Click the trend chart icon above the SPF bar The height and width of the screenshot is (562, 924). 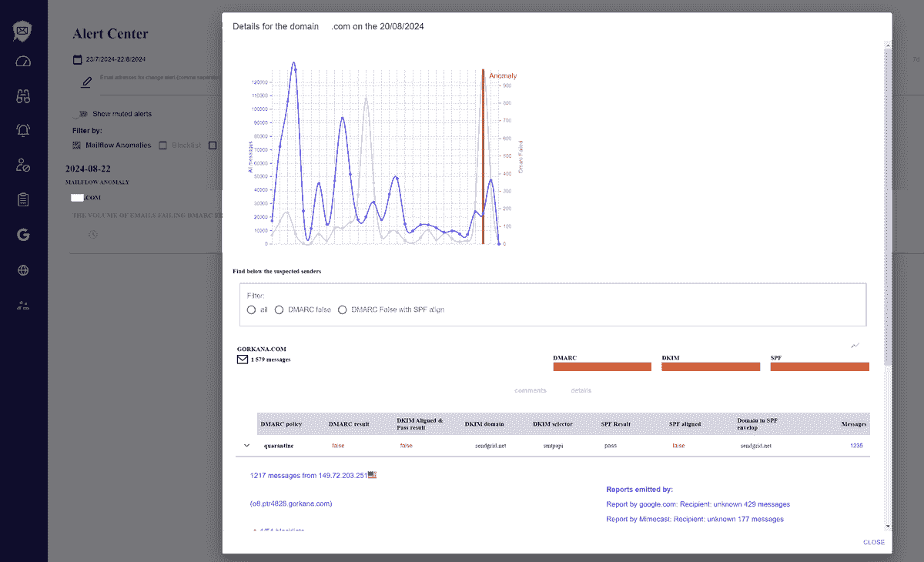pyautogui.click(x=855, y=346)
